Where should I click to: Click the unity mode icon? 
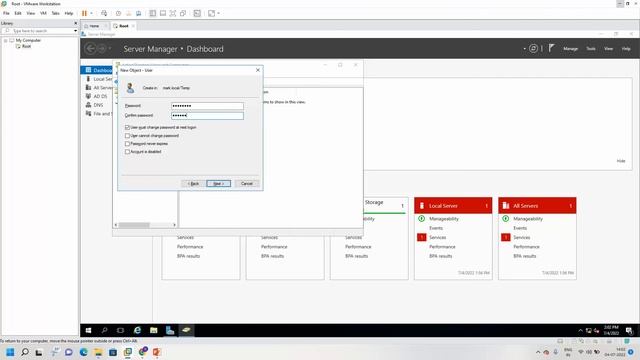pos(183,13)
